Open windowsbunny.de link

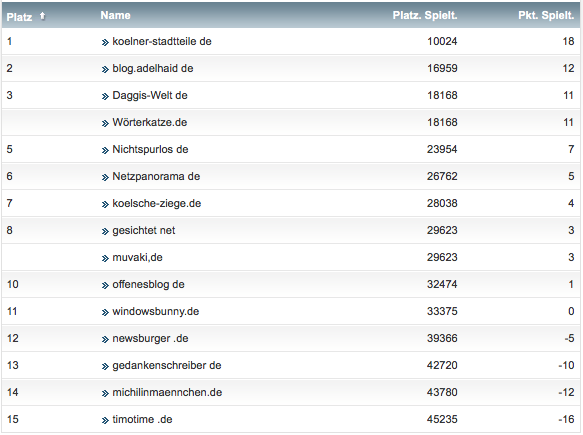pyautogui.click(x=155, y=311)
